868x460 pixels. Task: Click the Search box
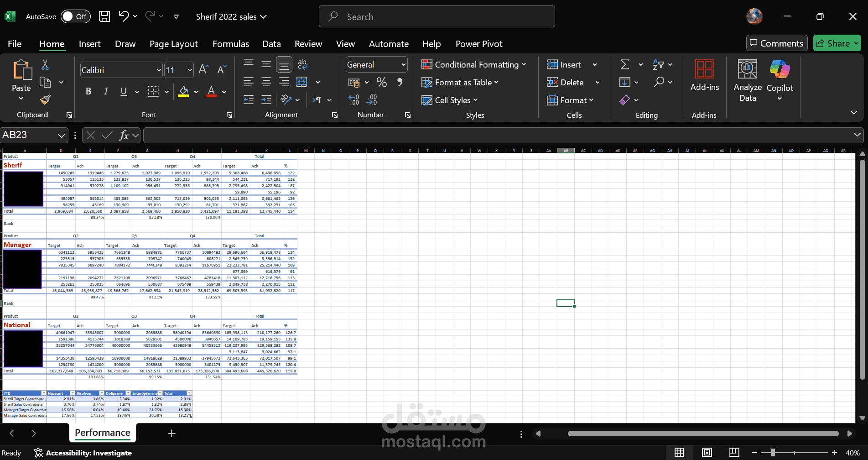pyautogui.click(x=437, y=16)
